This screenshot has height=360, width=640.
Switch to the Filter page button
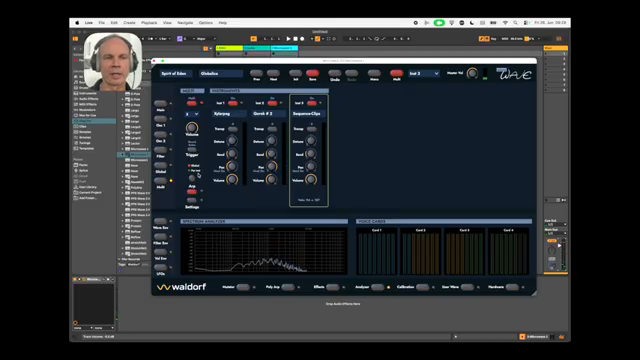(160, 150)
